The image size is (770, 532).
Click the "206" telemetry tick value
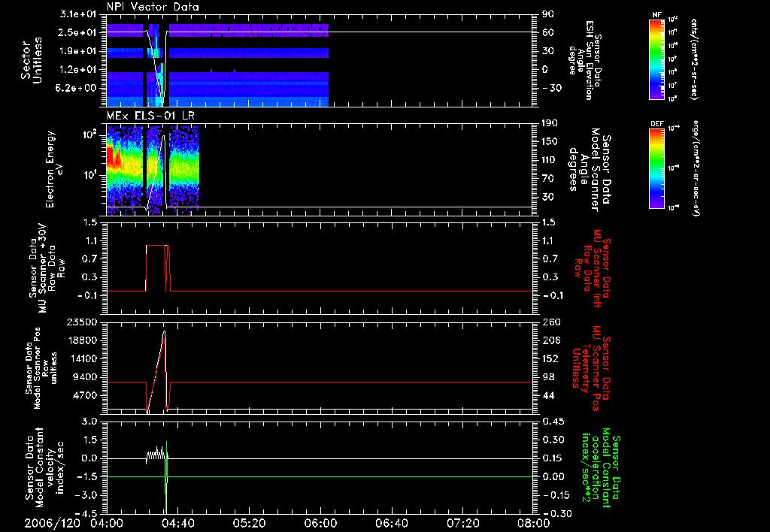pyautogui.click(x=550, y=340)
